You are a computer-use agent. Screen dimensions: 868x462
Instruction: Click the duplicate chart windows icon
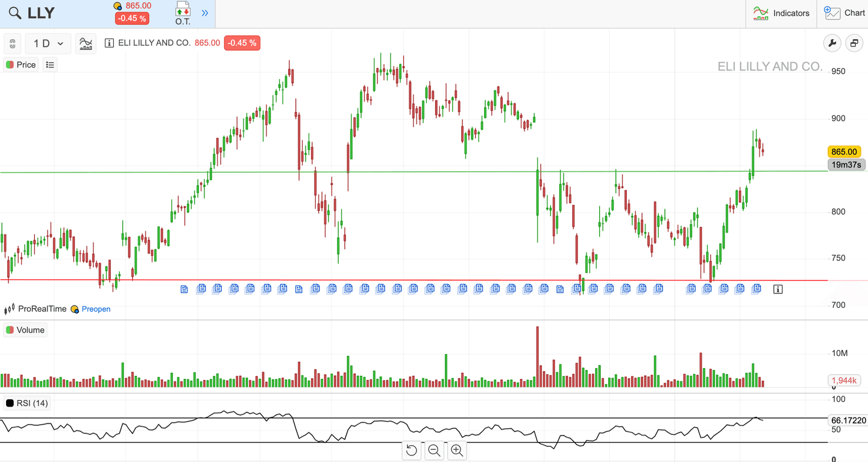854,43
